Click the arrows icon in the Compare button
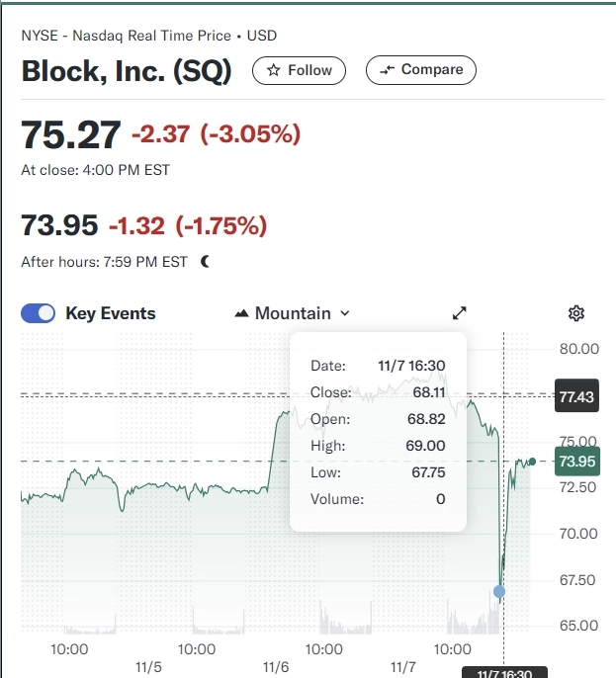 pyautogui.click(x=387, y=70)
